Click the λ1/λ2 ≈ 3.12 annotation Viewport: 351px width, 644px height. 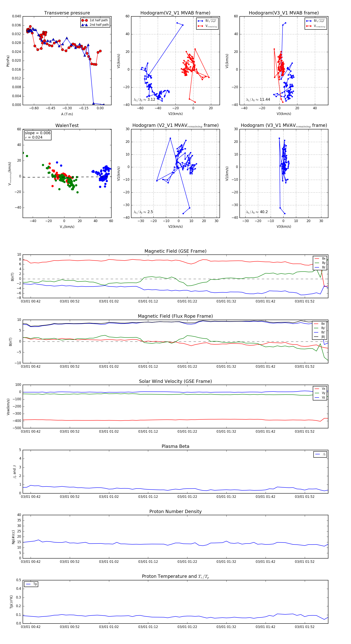tap(144, 100)
